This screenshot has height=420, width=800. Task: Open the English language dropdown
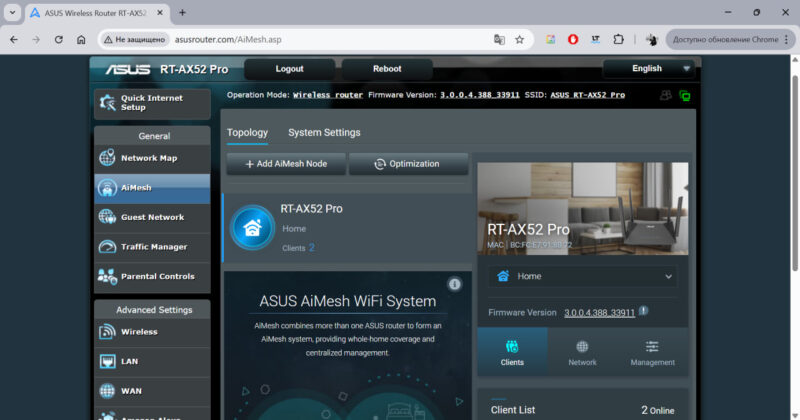[648, 68]
